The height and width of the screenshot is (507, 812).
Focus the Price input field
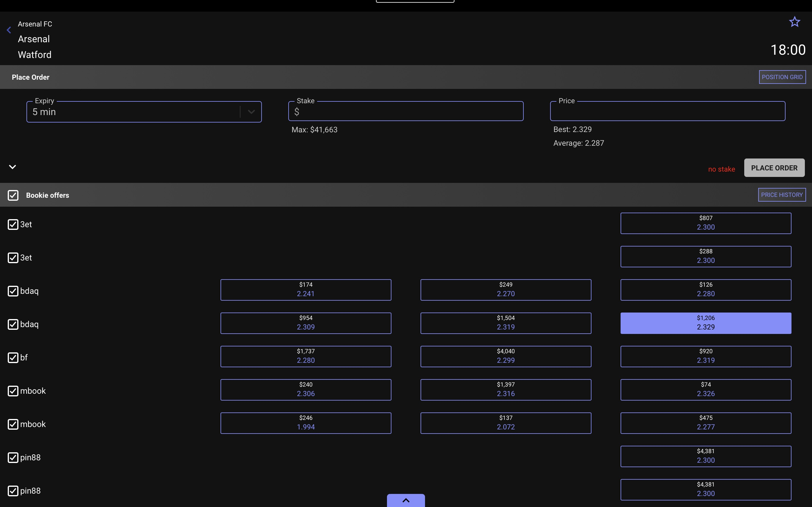pyautogui.click(x=668, y=111)
